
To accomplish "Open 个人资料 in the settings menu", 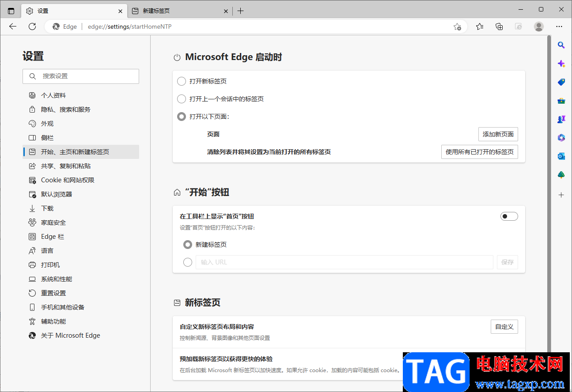I will pos(81,95).
